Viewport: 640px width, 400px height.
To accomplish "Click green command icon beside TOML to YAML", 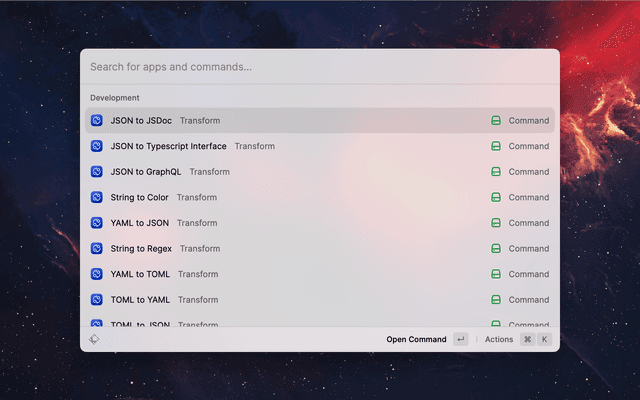I will pos(496,300).
